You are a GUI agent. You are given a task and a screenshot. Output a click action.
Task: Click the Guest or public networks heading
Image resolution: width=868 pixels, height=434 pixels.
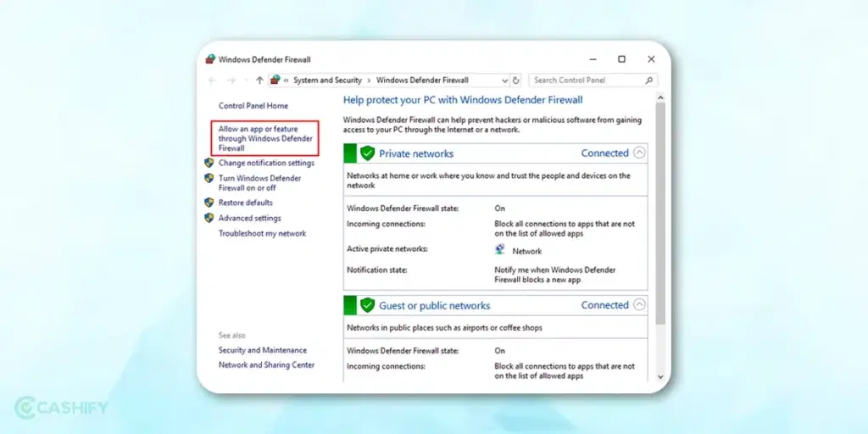pos(435,305)
